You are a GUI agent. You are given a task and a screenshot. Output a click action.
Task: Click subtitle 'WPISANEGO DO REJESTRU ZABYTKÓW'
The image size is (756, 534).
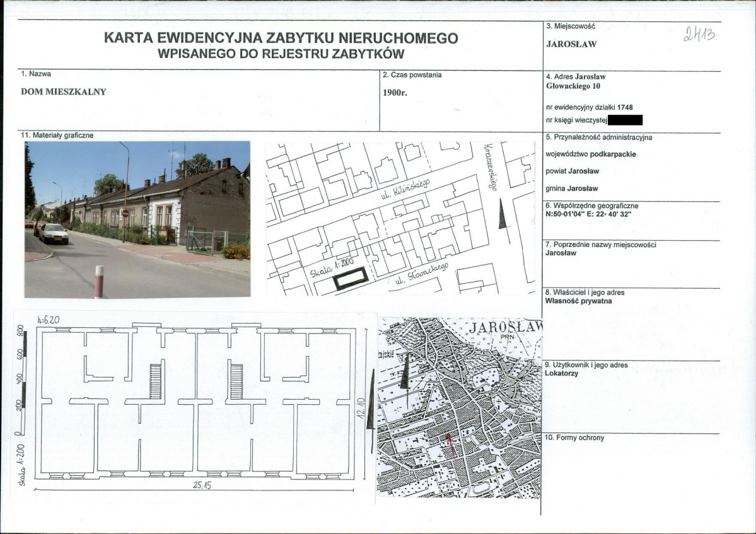(281, 54)
